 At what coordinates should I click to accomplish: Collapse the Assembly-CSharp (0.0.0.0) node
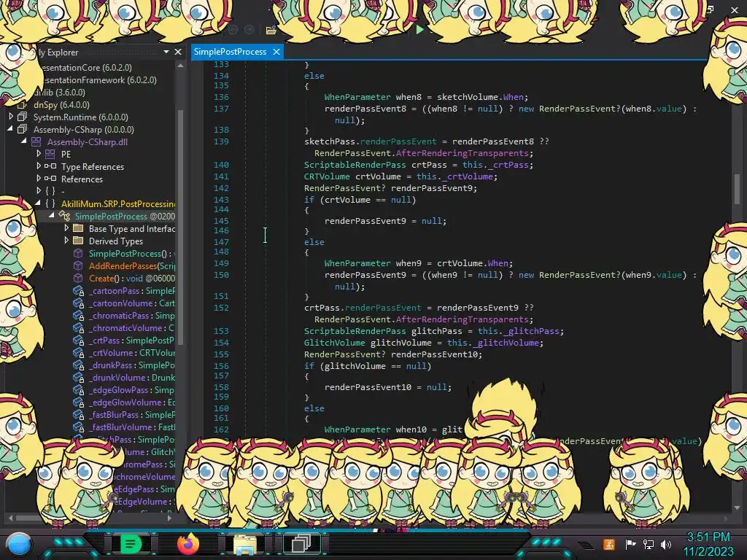10,128
